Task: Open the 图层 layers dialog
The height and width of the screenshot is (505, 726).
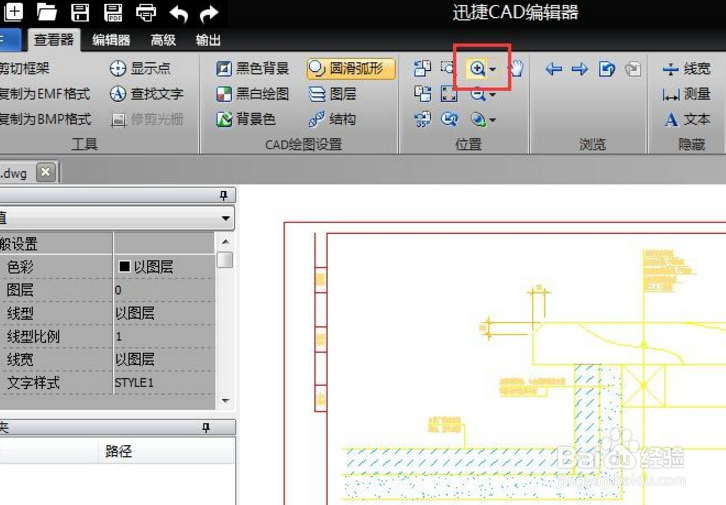Action: (332, 94)
